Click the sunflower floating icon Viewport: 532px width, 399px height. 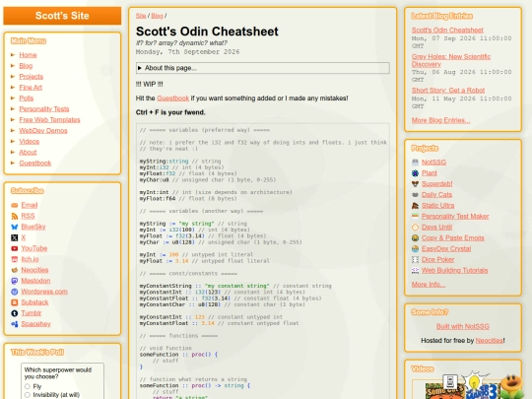512,386
